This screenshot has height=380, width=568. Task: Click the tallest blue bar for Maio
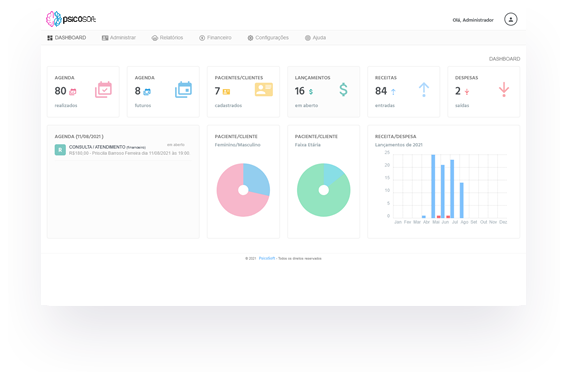pyautogui.click(x=433, y=186)
